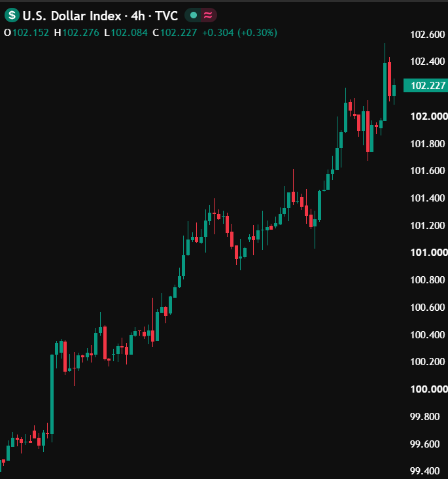
Task: Select the current price label 102.227
Action: pos(426,85)
